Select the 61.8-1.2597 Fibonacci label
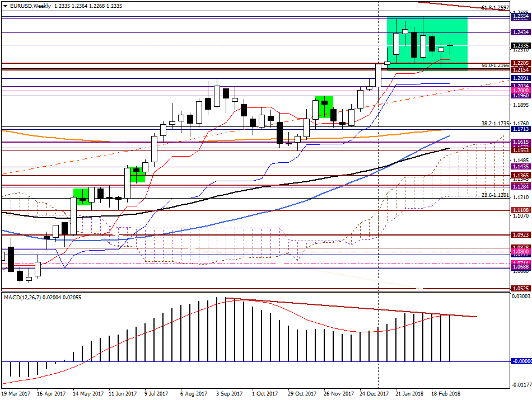The image size is (532, 400). (x=495, y=7)
